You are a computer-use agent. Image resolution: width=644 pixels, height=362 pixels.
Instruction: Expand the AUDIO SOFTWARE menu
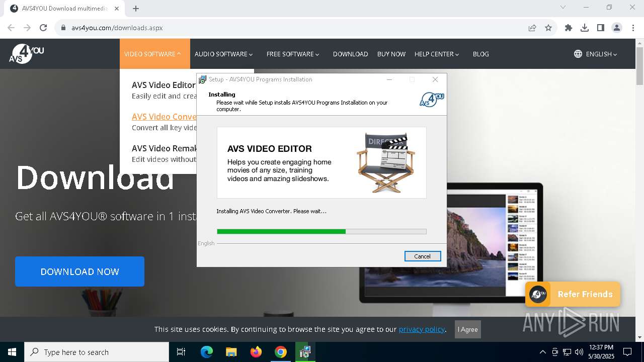click(x=223, y=54)
